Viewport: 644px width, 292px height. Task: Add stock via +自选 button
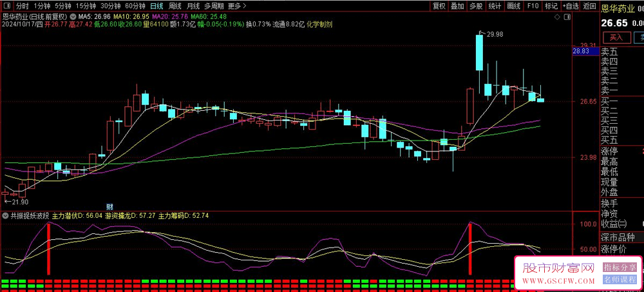571,6
